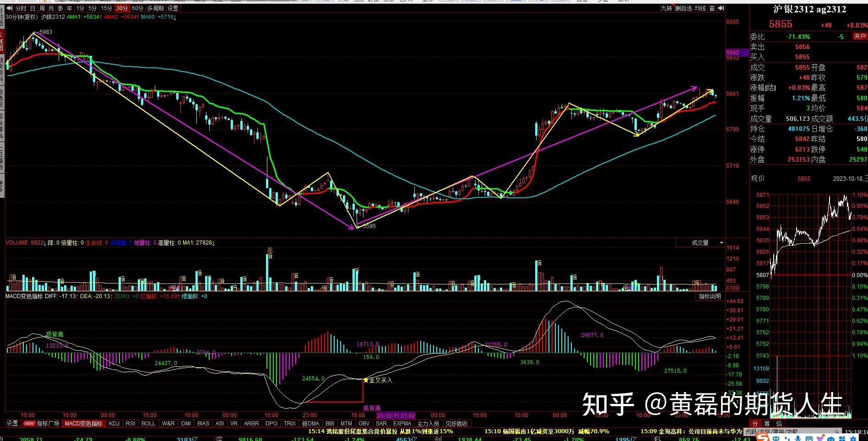Switch indicator to SAR

[x=381, y=424]
